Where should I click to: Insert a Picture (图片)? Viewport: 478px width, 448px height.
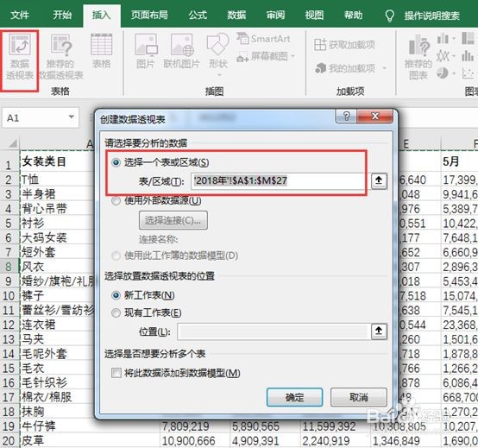146,51
